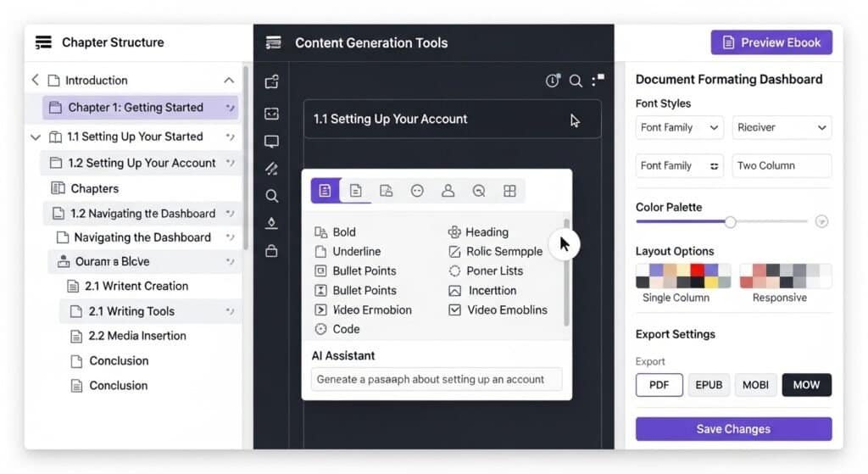Click the Video Ermobion option

tap(363, 310)
